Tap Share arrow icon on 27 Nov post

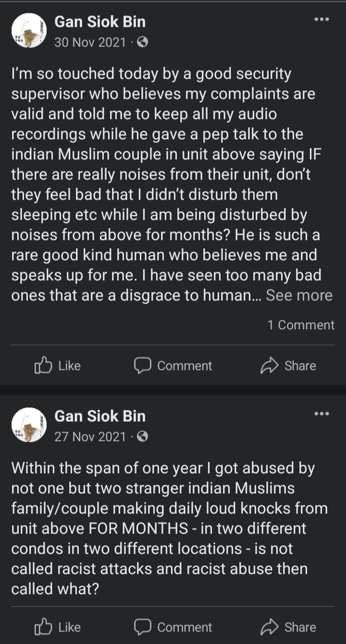point(269,627)
